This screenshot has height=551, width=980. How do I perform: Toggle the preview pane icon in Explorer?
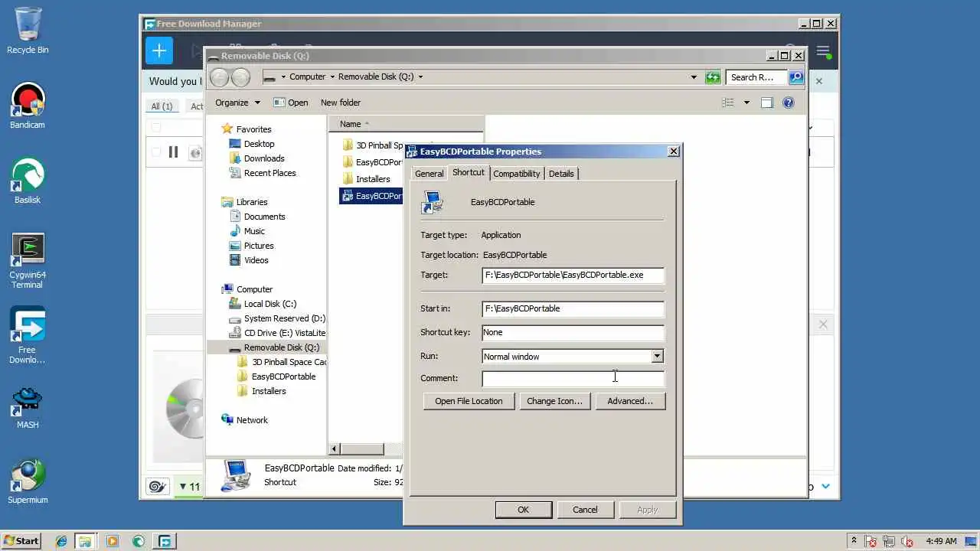[x=767, y=103]
